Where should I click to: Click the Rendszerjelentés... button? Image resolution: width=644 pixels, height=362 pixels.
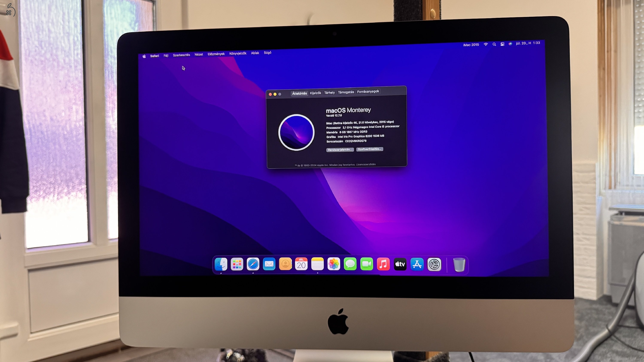point(340,150)
